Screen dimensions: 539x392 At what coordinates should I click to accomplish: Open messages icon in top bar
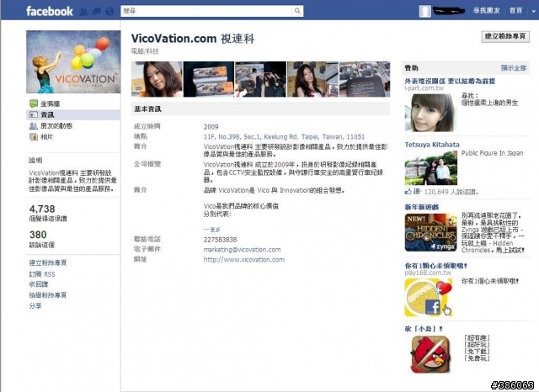point(97,11)
